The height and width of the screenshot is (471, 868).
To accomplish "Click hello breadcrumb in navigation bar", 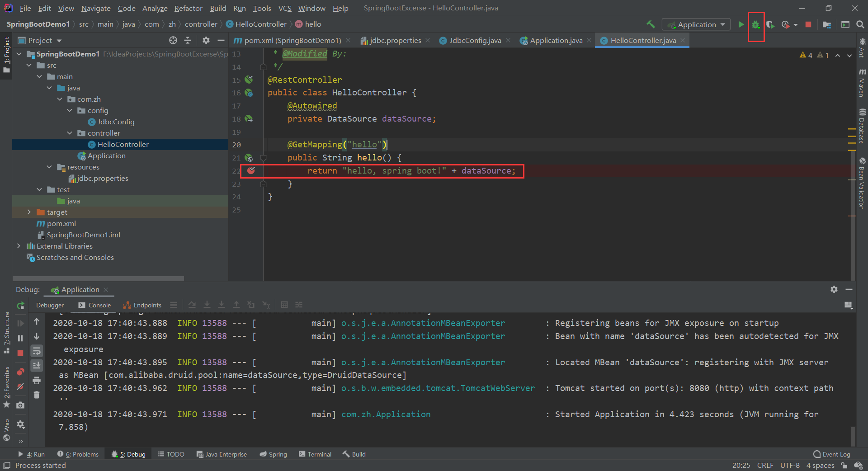I will coord(308,24).
